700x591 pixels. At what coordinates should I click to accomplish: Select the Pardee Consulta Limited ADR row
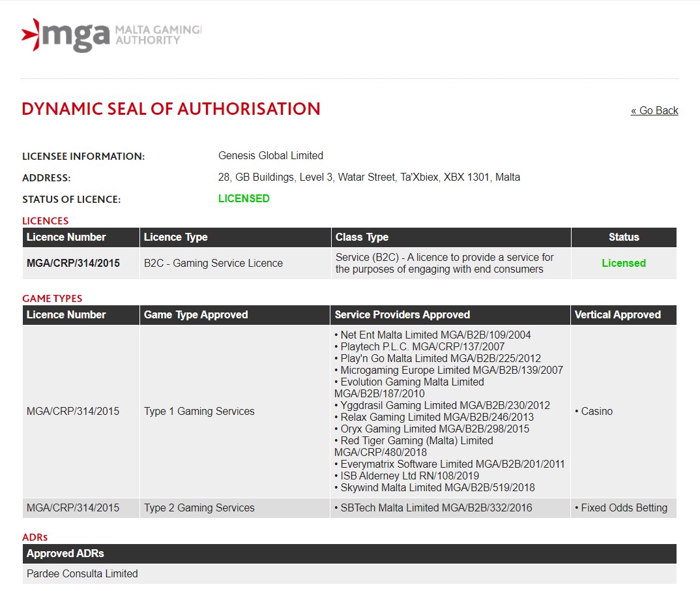[349, 573]
